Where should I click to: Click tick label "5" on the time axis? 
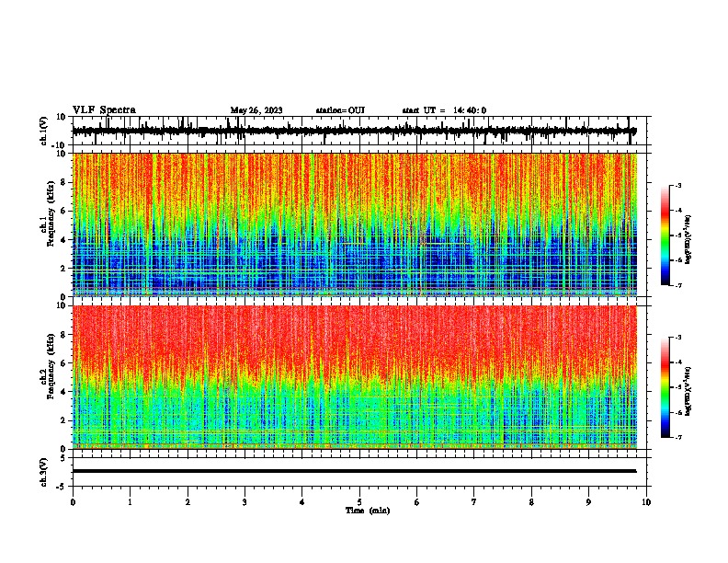(x=359, y=502)
